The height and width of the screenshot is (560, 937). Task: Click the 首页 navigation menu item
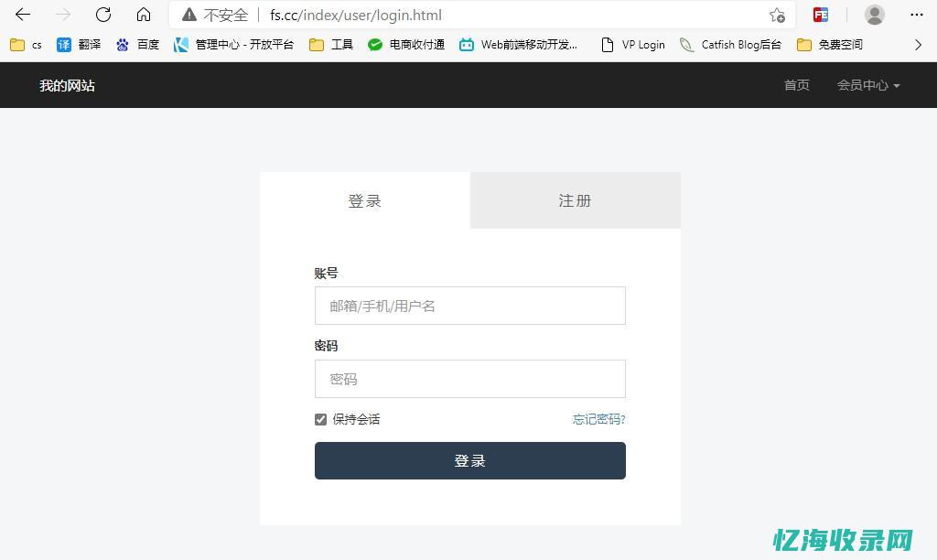pyautogui.click(x=795, y=85)
